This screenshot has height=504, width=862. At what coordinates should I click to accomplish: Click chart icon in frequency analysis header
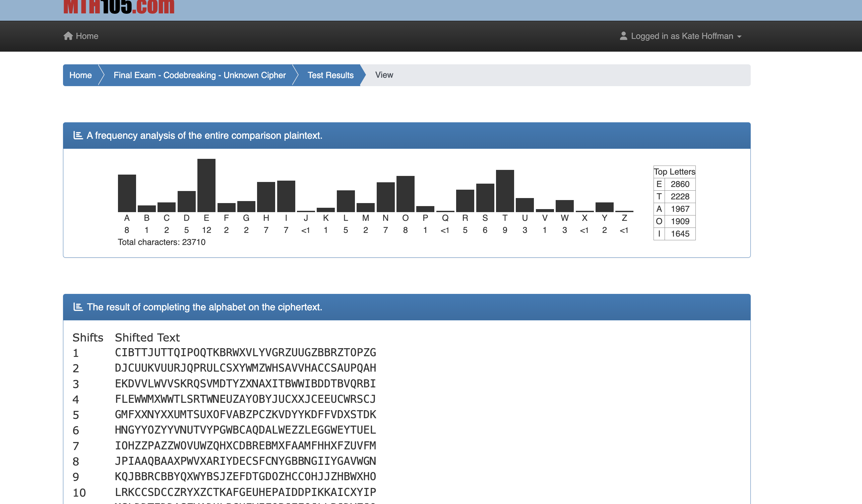click(78, 135)
